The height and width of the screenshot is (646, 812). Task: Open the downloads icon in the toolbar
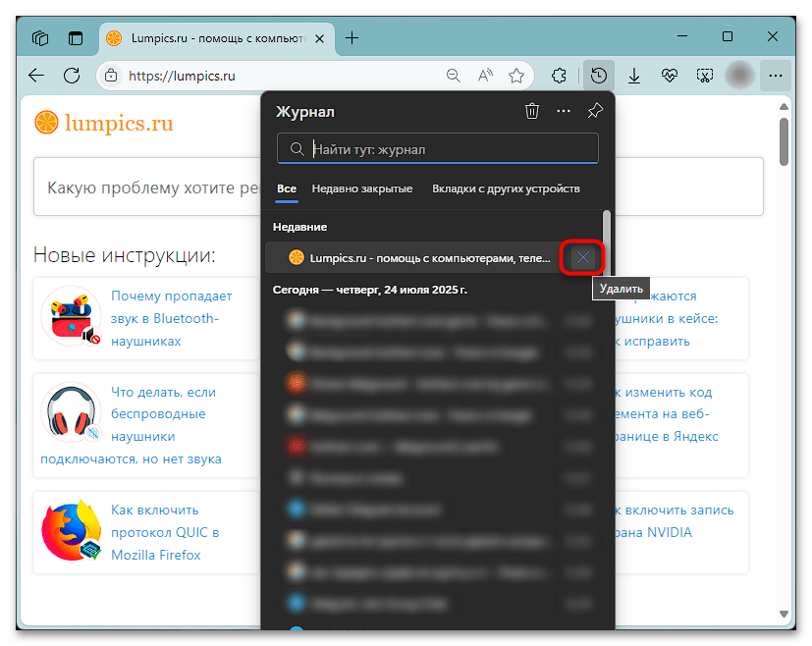[634, 76]
